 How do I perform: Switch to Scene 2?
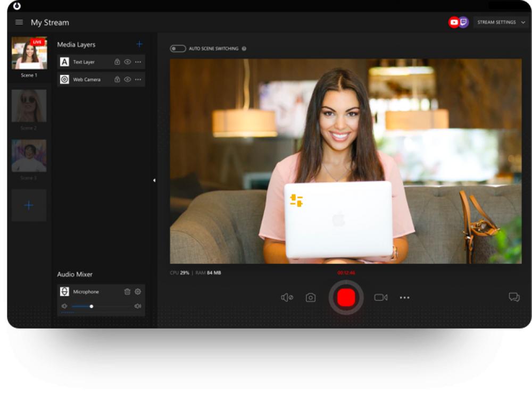(x=29, y=105)
